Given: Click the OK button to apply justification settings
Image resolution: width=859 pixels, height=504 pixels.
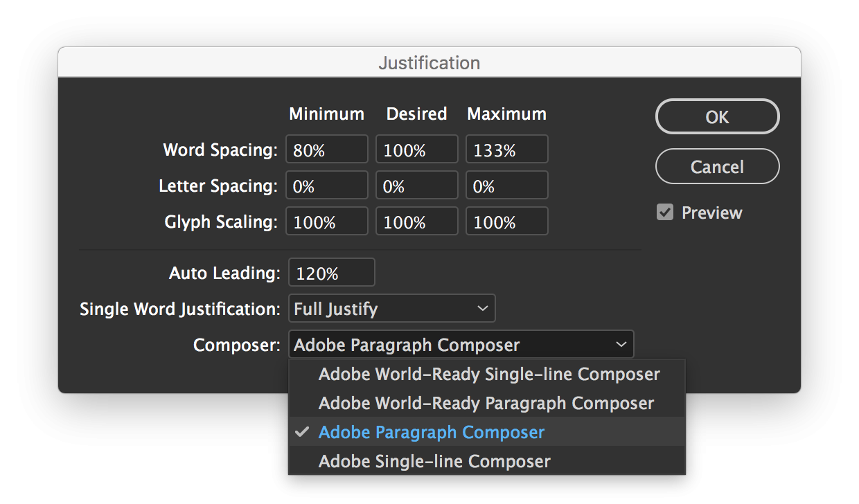Looking at the screenshot, I should pos(717,116).
